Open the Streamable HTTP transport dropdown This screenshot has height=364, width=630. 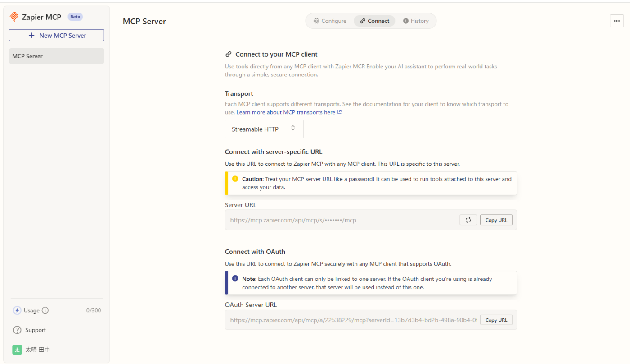point(264,129)
